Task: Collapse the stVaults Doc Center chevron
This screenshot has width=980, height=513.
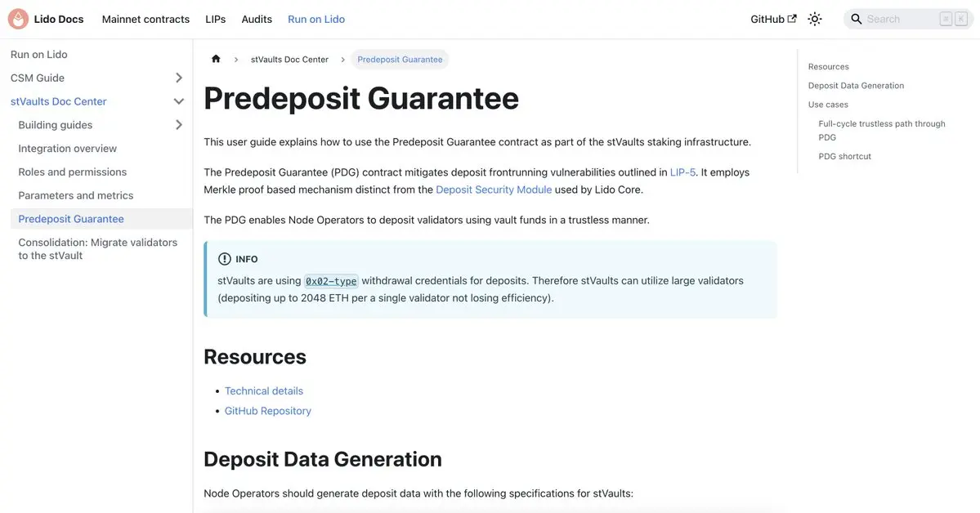Action: point(179,101)
